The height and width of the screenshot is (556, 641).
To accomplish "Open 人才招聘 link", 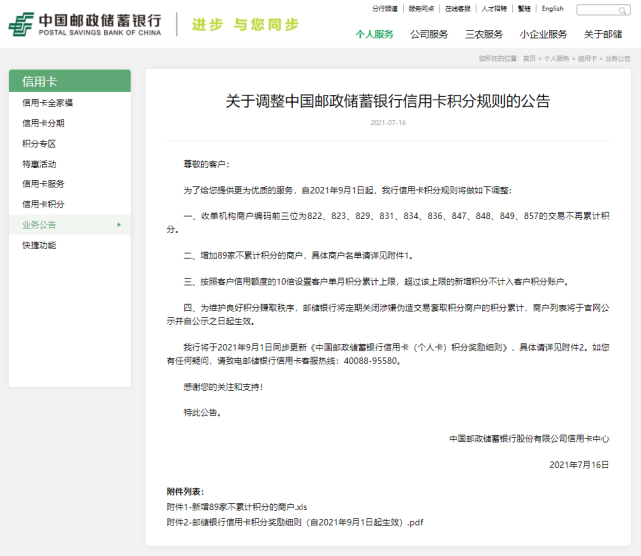I will click(x=494, y=9).
